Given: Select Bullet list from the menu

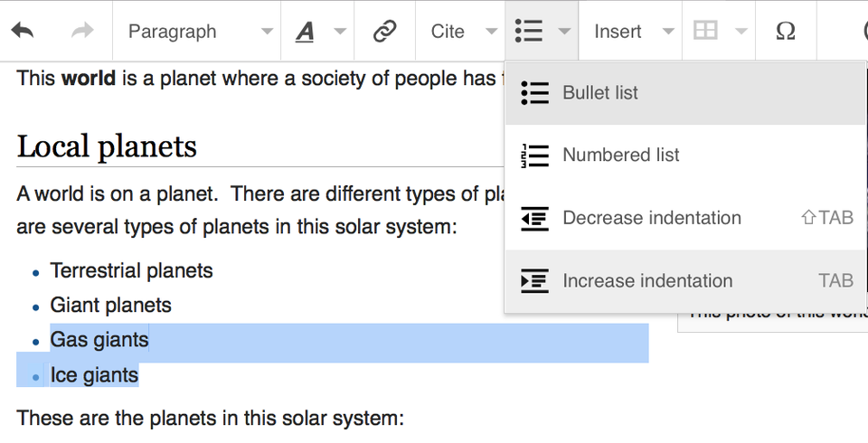Looking at the screenshot, I should (x=685, y=93).
